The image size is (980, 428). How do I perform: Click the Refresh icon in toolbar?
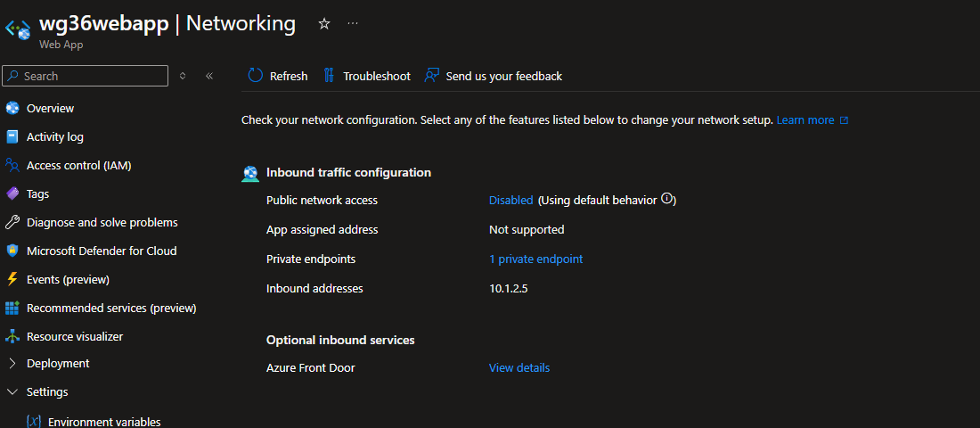tap(256, 76)
